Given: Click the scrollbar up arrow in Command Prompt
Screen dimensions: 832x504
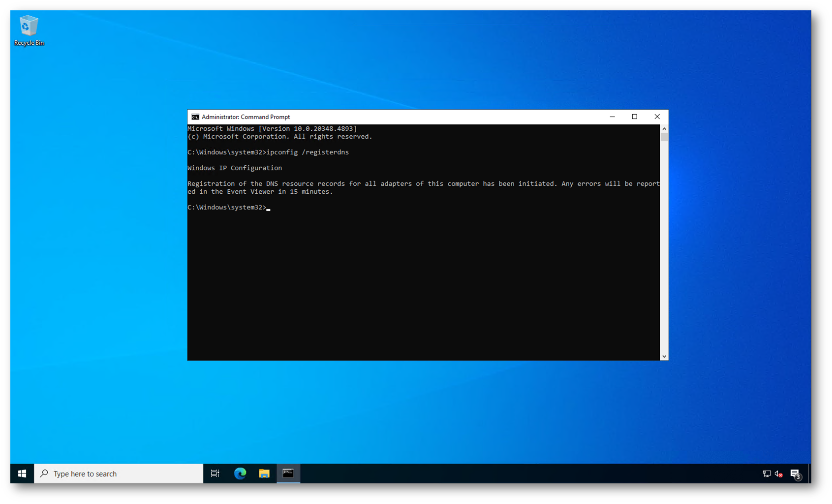Looking at the screenshot, I should click(664, 129).
